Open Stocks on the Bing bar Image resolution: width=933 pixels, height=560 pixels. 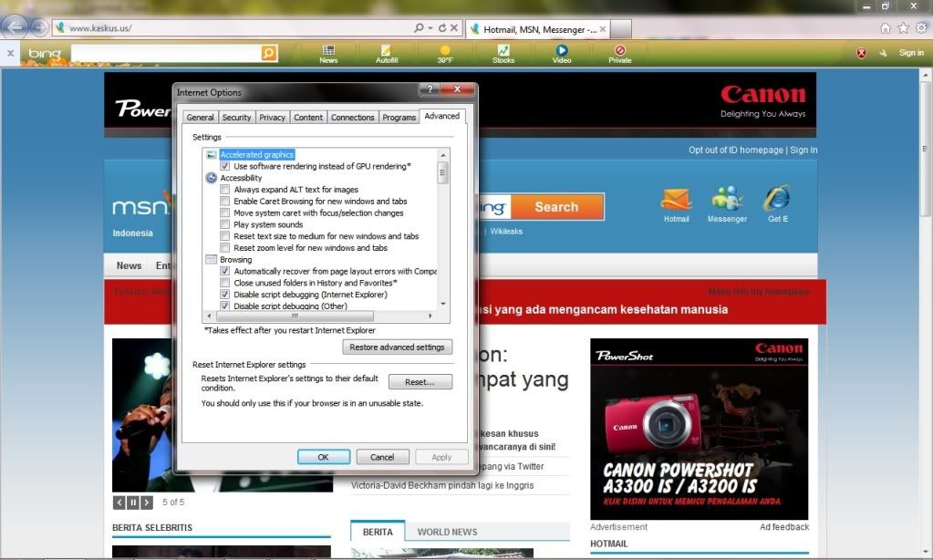[x=503, y=54]
